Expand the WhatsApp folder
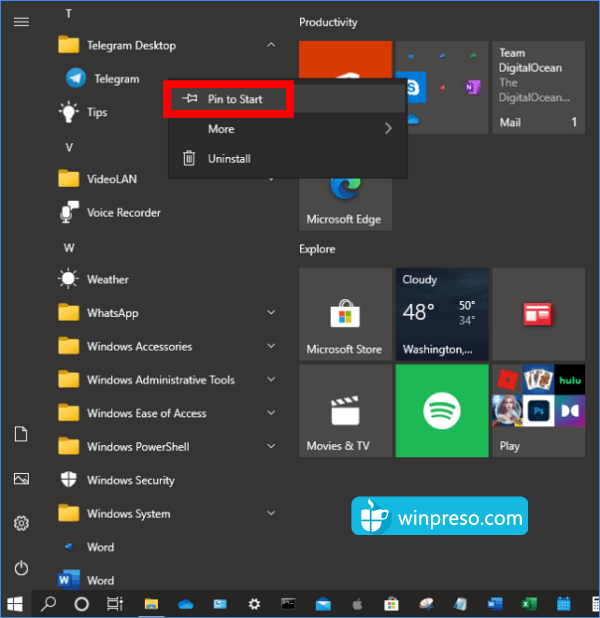Image resolution: width=600 pixels, height=618 pixels. click(271, 313)
